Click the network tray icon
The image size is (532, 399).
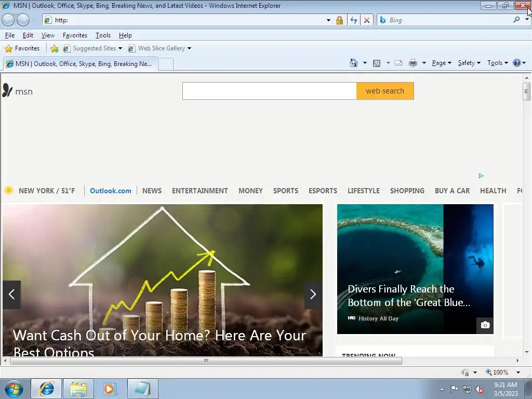[467, 389]
